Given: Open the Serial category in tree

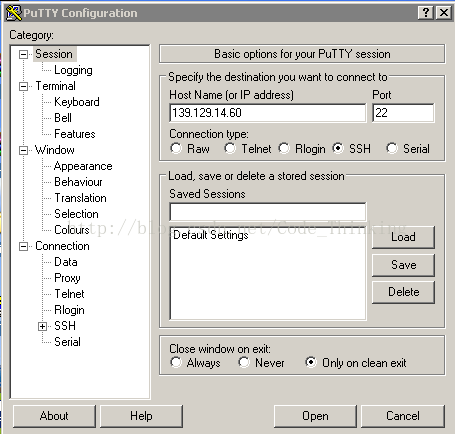Looking at the screenshot, I should pos(67,342).
